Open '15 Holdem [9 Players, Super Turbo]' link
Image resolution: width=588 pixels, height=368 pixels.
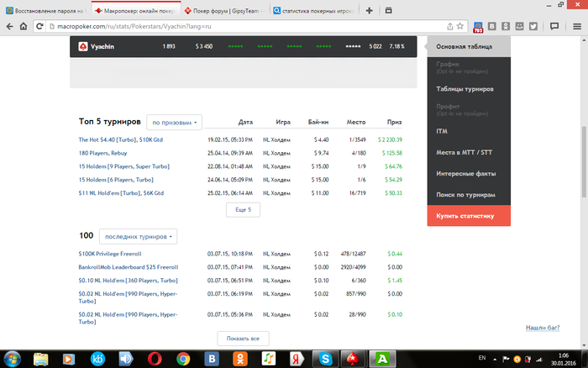123,166
